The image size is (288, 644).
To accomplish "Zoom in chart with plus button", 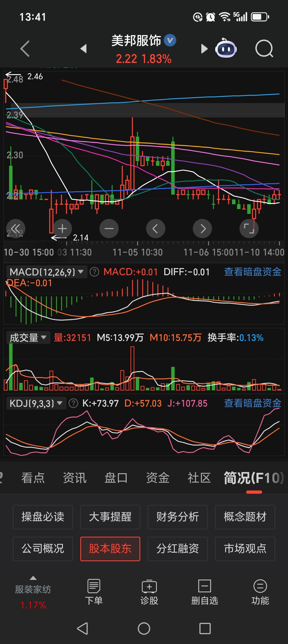I will [x=62, y=229].
